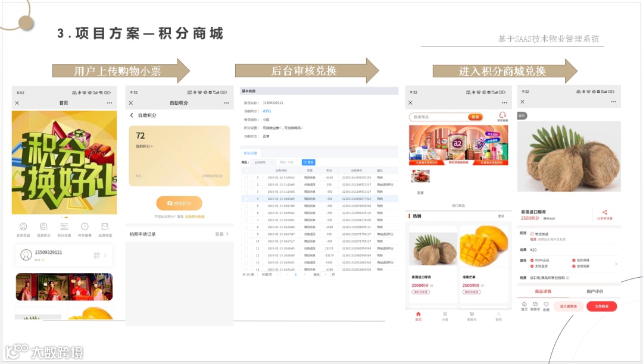Click the previous page arrow in pagination

pyautogui.click(x=286, y=274)
